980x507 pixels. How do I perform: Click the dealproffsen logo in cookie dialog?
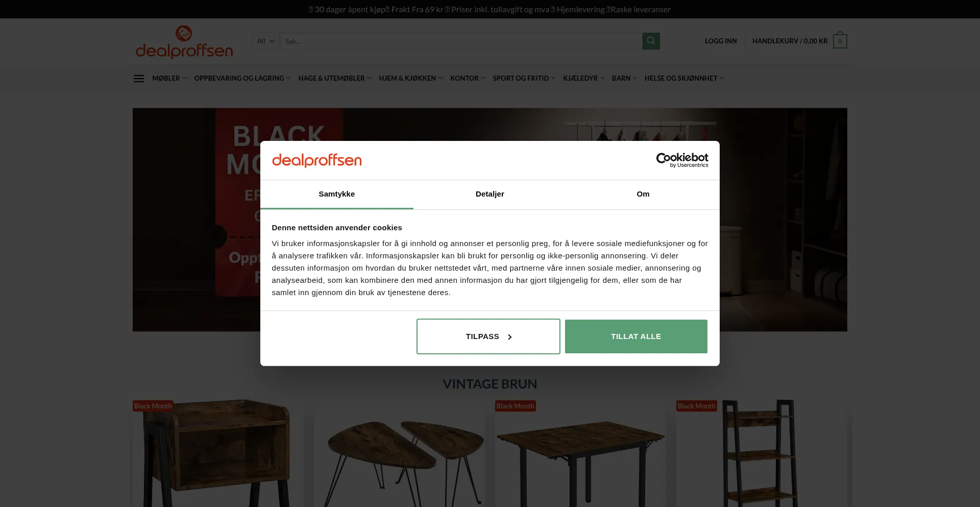pos(316,160)
